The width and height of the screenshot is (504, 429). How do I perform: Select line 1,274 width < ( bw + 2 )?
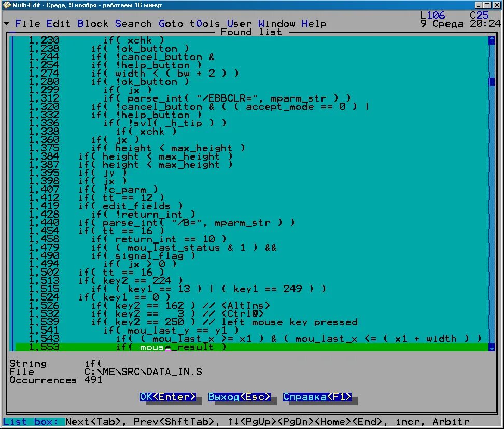[x=251, y=73]
